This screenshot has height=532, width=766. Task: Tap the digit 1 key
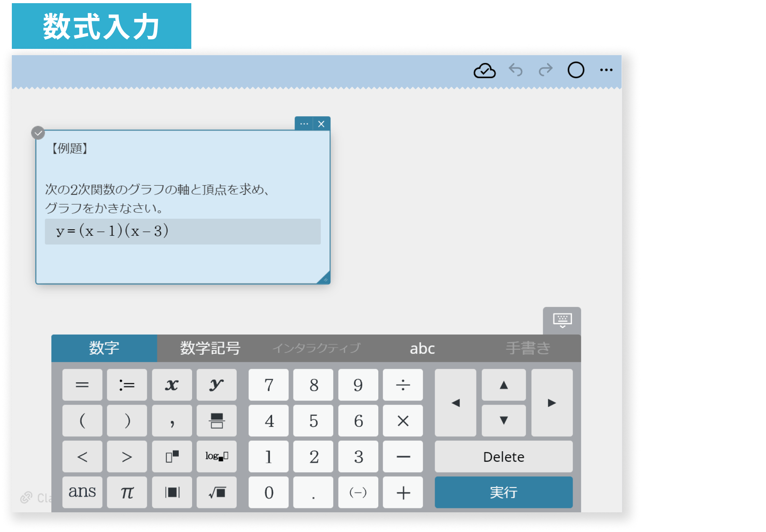[269, 457]
